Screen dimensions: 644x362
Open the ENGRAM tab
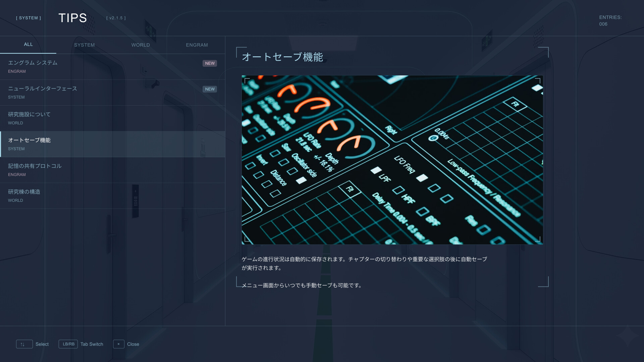[197, 45]
